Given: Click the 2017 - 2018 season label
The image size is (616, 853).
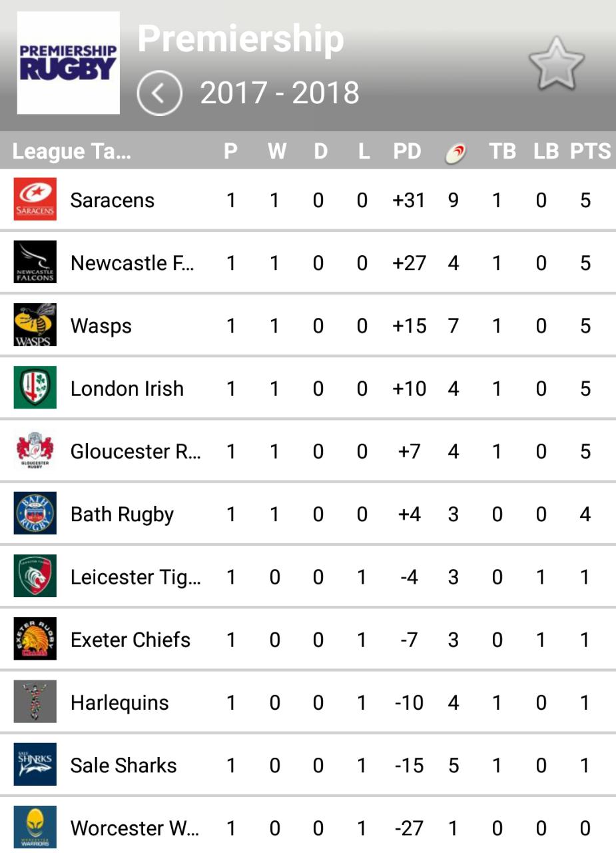Looking at the screenshot, I should (280, 93).
